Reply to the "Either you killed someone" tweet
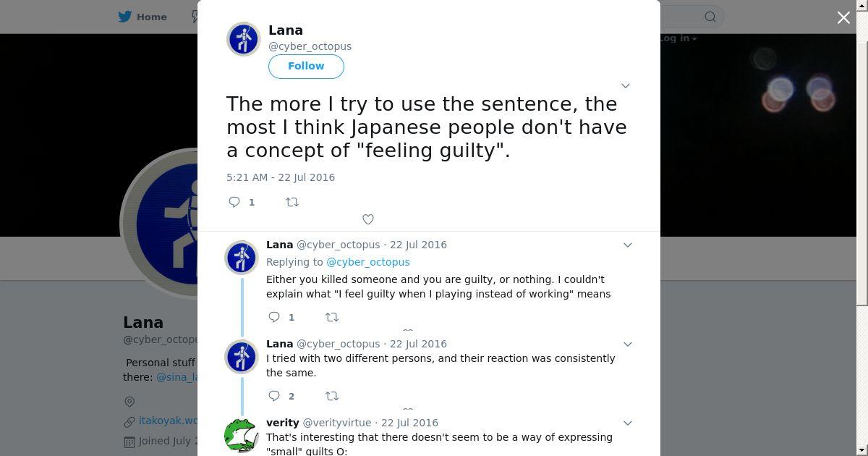 click(x=274, y=317)
